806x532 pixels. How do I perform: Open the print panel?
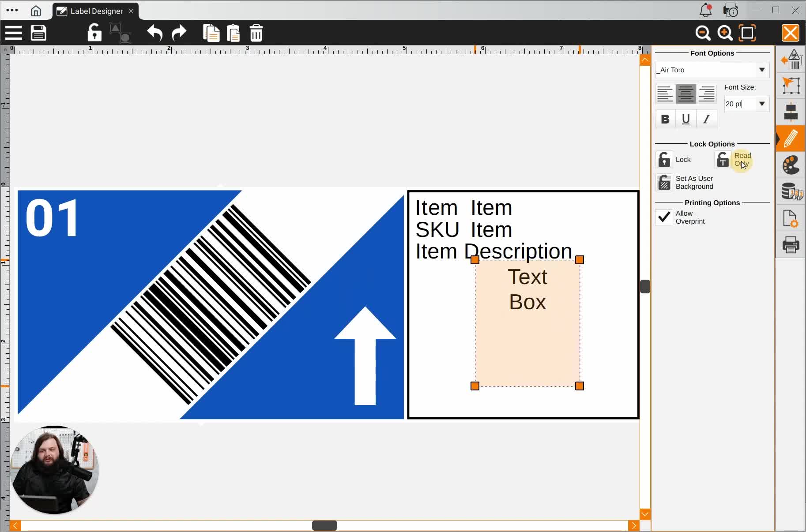coord(791,245)
